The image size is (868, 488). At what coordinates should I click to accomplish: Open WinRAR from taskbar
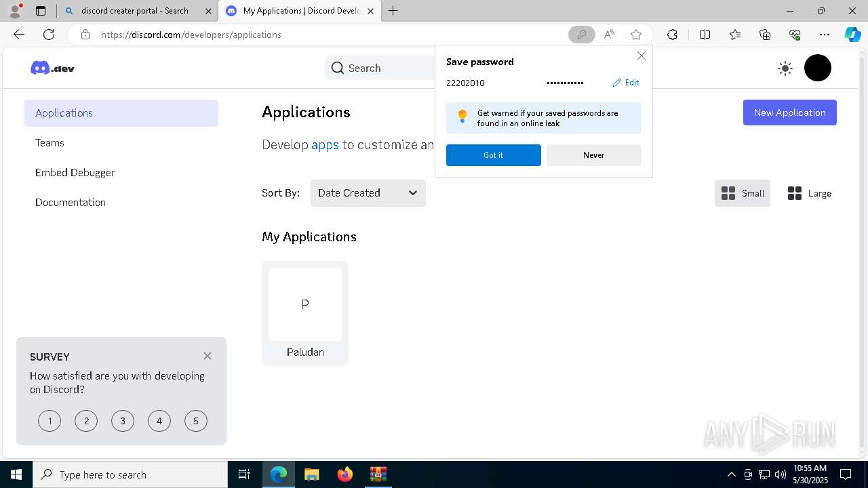click(378, 474)
